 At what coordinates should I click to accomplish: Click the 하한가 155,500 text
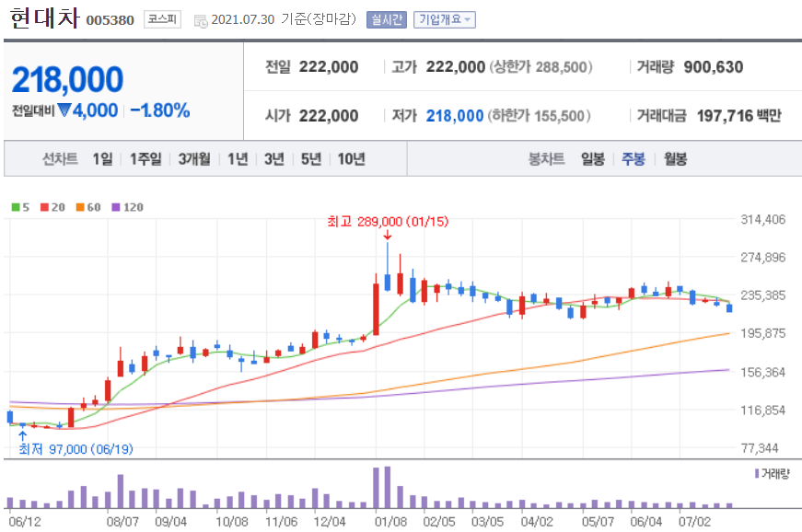pyautogui.click(x=539, y=116)
